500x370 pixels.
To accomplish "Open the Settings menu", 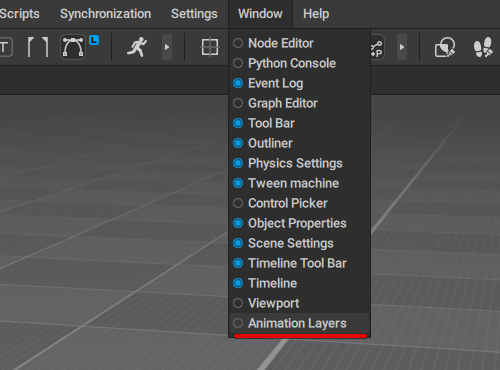I will click(194, 14).
